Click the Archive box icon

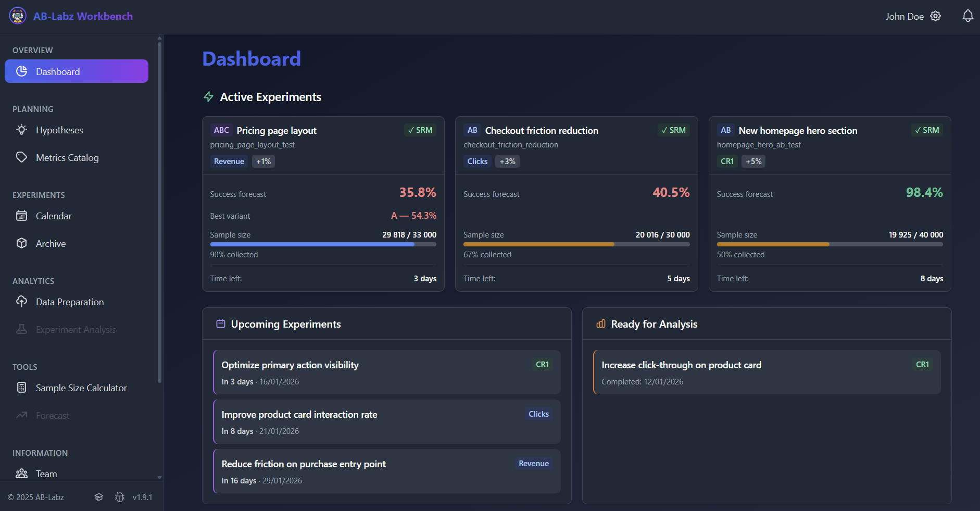click(x=21, y=243)
